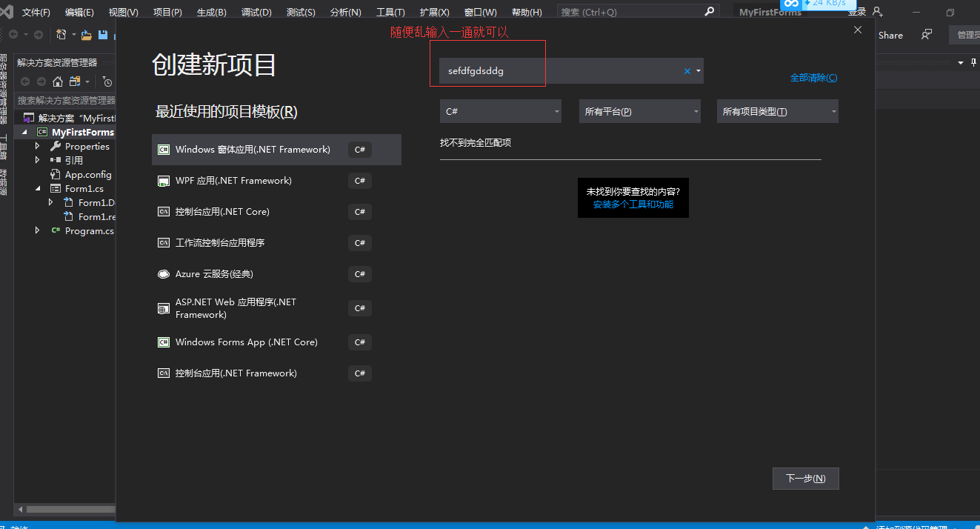Viewport: 980px width, 529px height.
Task: Click the new project toolbar icon
Action: [61, 35]
